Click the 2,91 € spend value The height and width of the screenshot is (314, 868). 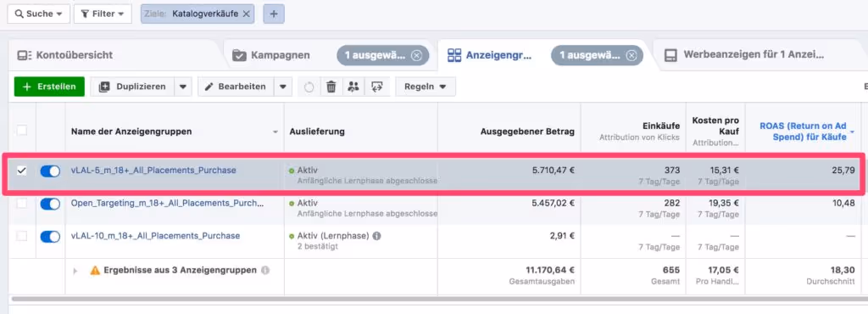point(562,236)
